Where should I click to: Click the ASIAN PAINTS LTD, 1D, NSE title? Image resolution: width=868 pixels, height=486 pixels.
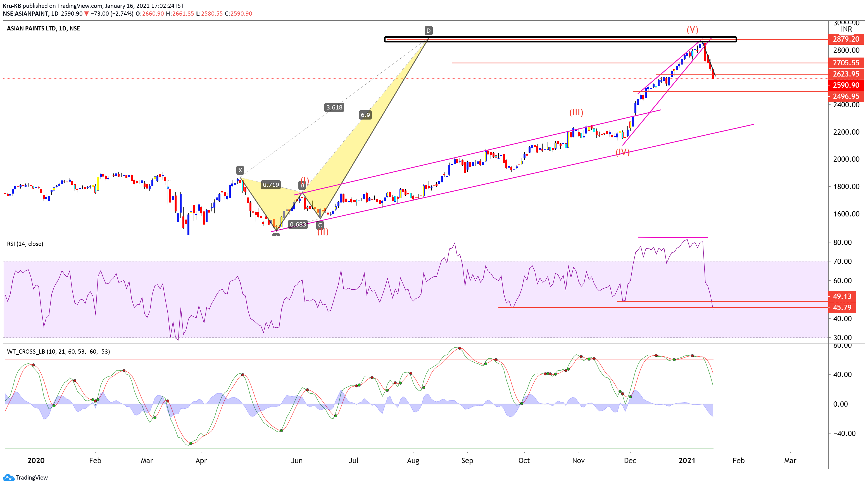(x=44, y=28)
